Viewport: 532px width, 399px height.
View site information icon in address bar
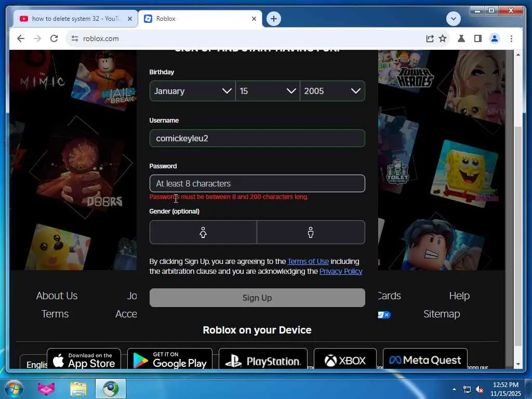[x=75, y=38]
